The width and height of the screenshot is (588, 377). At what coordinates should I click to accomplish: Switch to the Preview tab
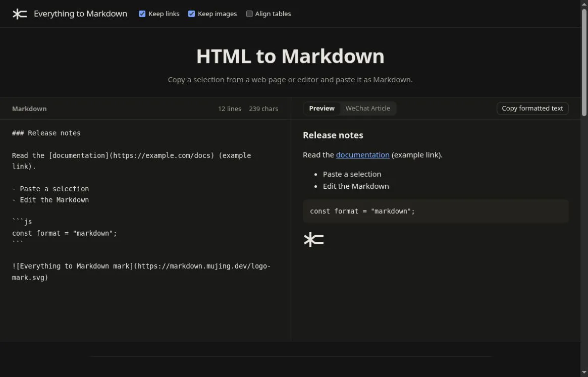pos(322,109)
